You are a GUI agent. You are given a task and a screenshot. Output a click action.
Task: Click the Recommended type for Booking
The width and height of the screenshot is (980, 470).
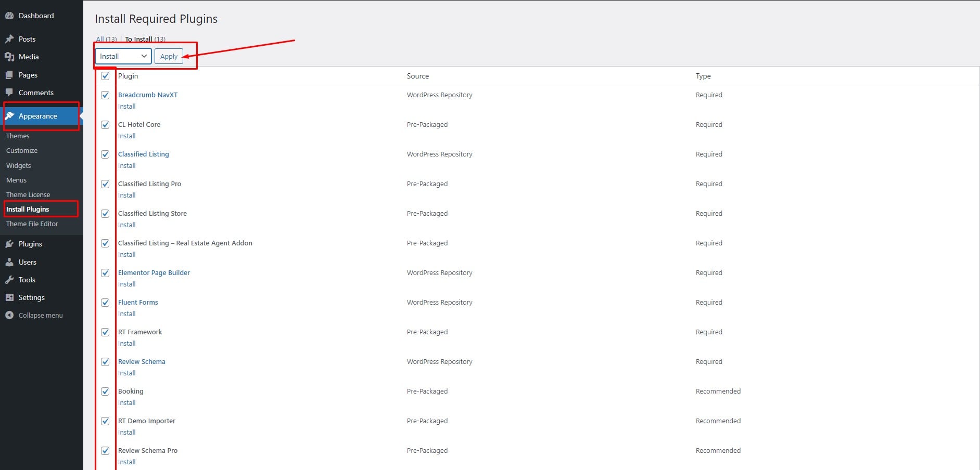pyautogui.click(x=718, y=391)
